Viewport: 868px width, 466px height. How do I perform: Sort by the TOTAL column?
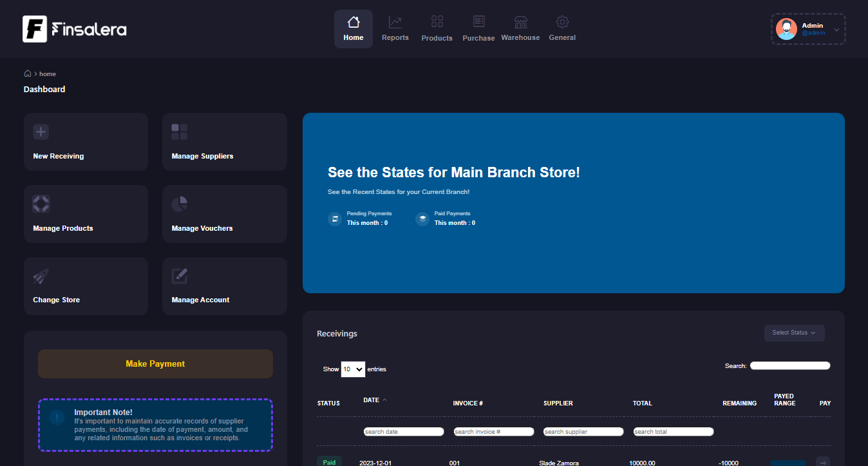coord(643,403)
